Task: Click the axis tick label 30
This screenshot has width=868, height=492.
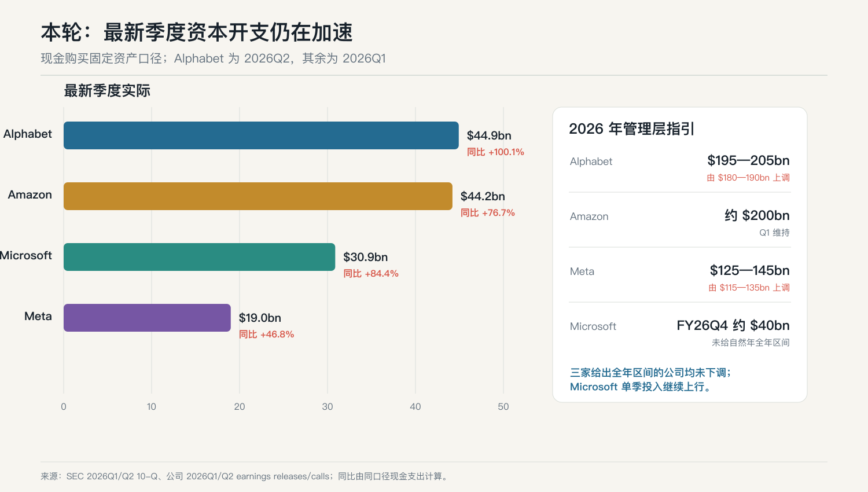Action: point(328,407)
